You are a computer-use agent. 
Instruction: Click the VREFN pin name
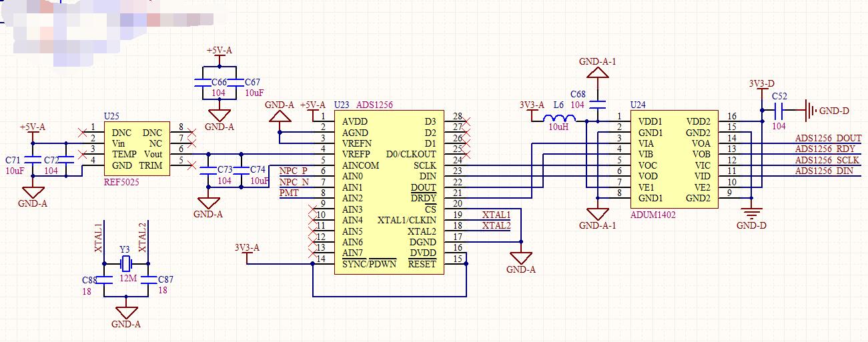click(357, 143)
